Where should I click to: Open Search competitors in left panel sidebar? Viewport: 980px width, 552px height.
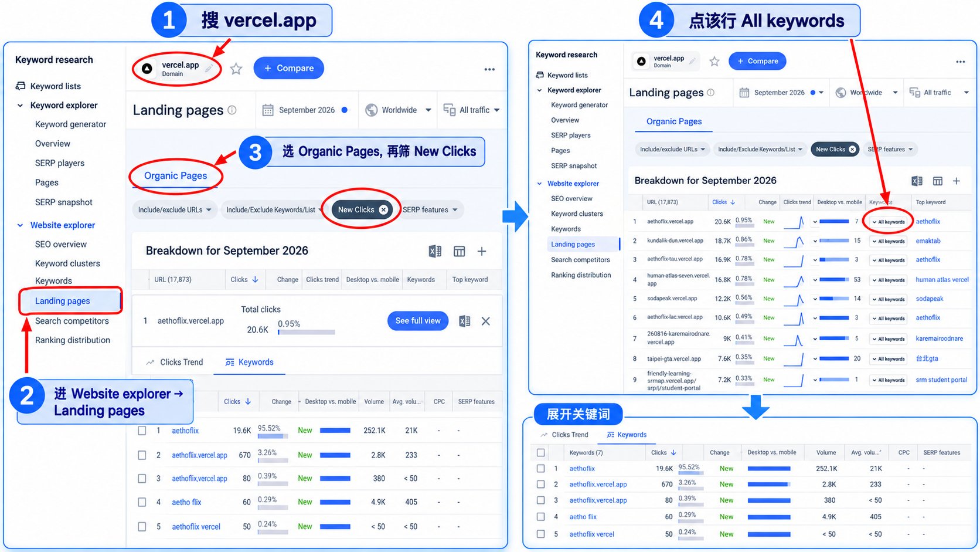(x=72, y=321)
